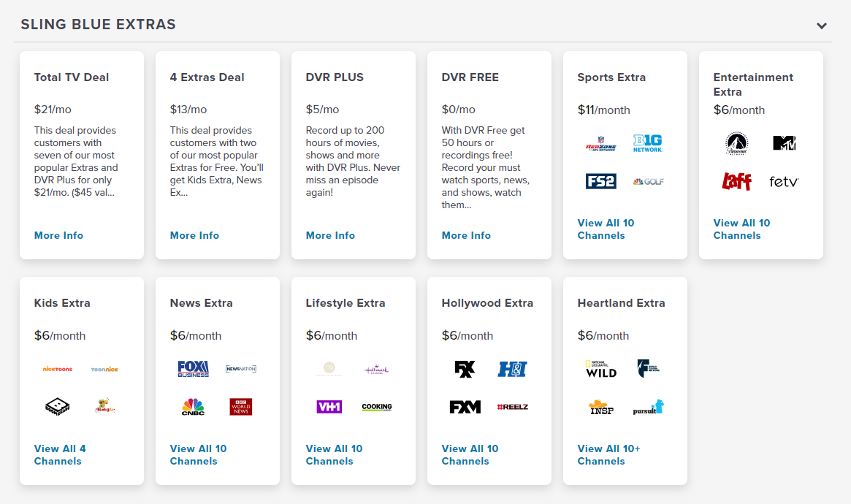Click the Laff channel logo
851x504 pixels.
coord(736,181)
